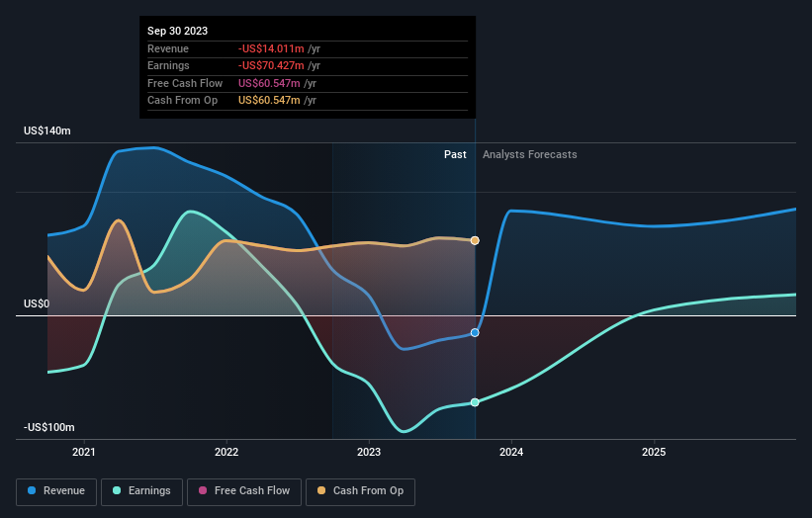Click the teal Earnings data point marker
Image resolution: width=812 pixels, height=518 pixels.
coord(475,402)
